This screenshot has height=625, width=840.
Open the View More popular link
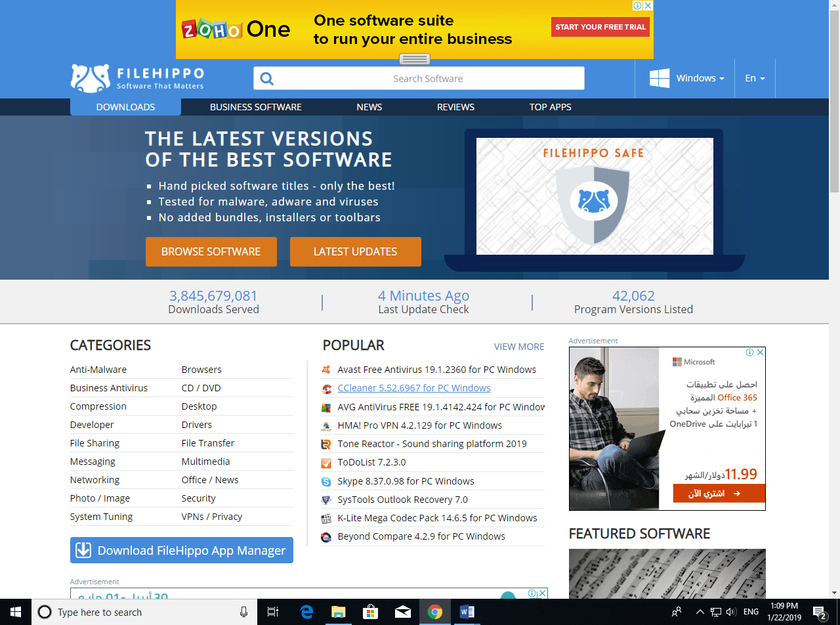(518, 347)
